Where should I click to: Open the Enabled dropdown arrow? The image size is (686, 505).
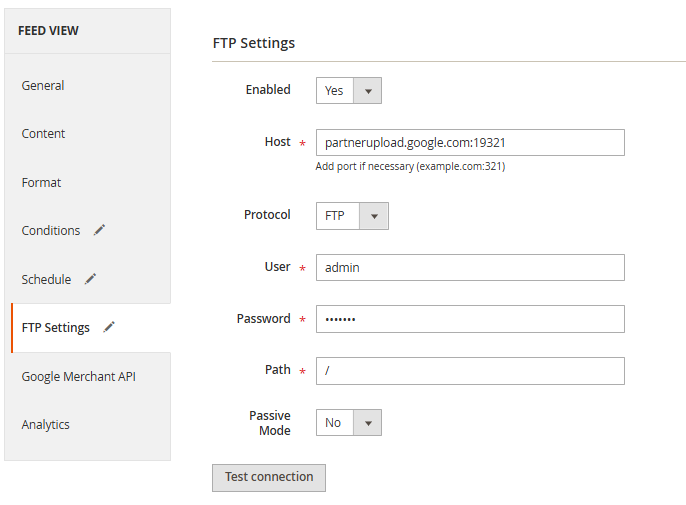(x=368, y=91)
